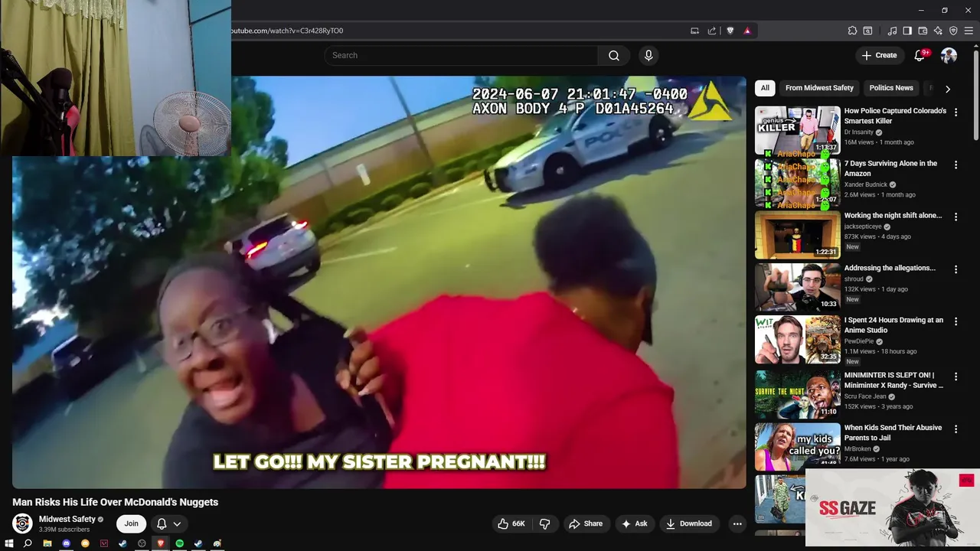Click the Share button below video
This screenshot has width=980, height=551.
pos(586,523)
